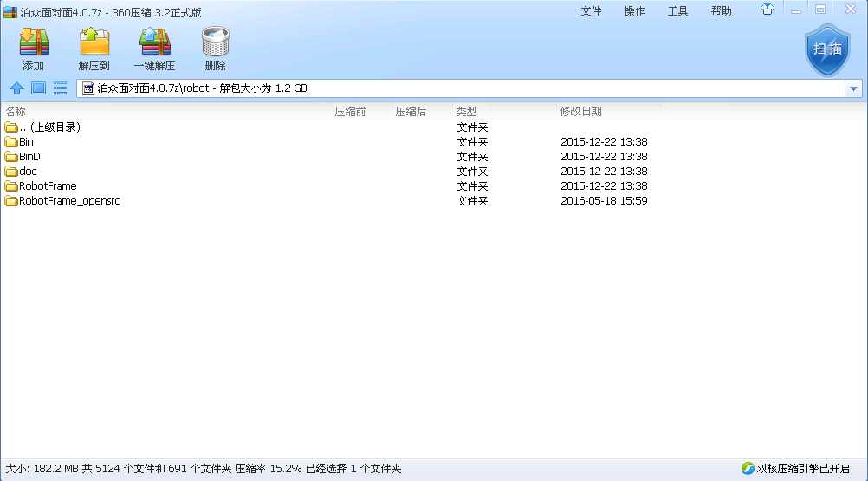868x481 pixels.
Task: Open the 工具 menu
Action: (677, 11)
